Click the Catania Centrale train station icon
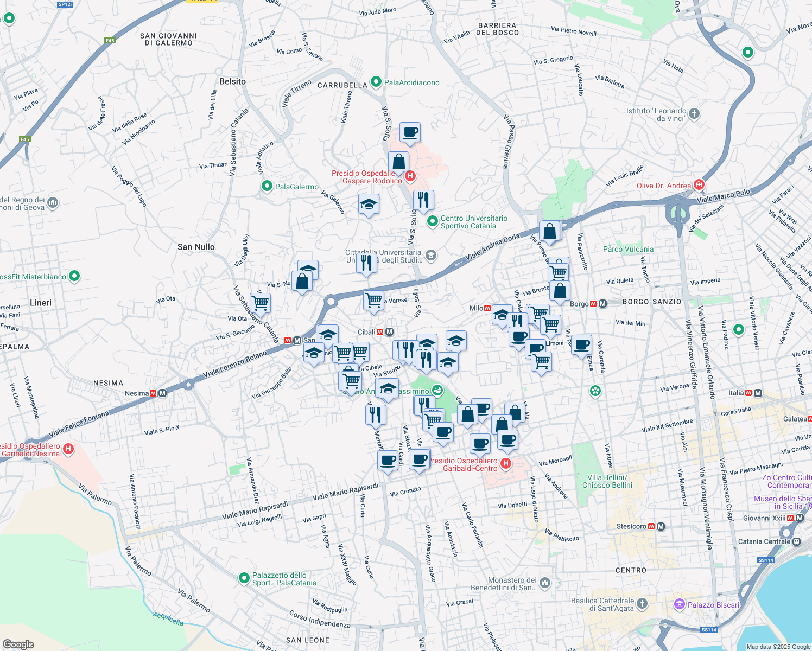Viewport: 812px width, 651px height. [x=797, y=541]
